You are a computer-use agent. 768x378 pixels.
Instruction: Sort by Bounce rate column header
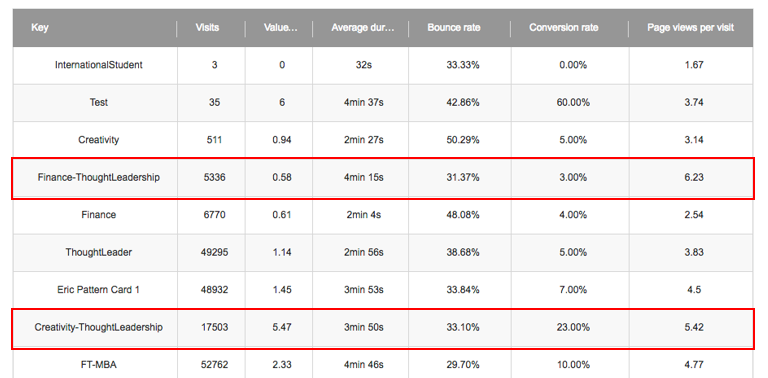[x=454, y=28]
